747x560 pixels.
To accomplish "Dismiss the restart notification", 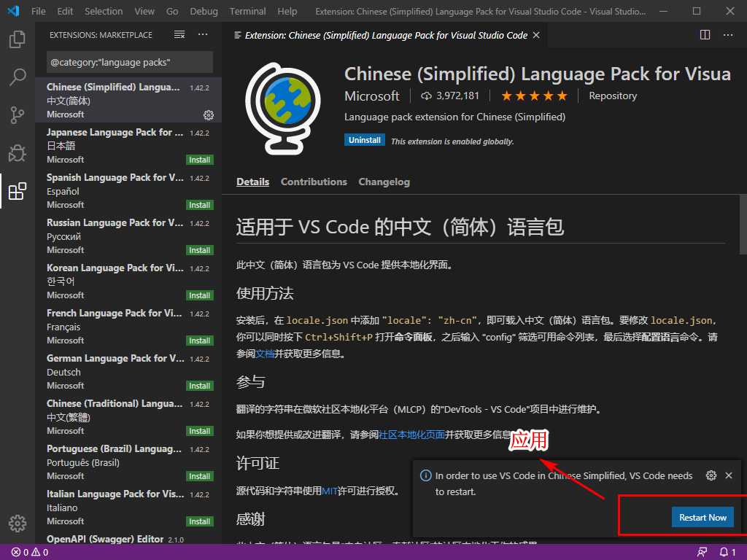I will pos(729,475).
